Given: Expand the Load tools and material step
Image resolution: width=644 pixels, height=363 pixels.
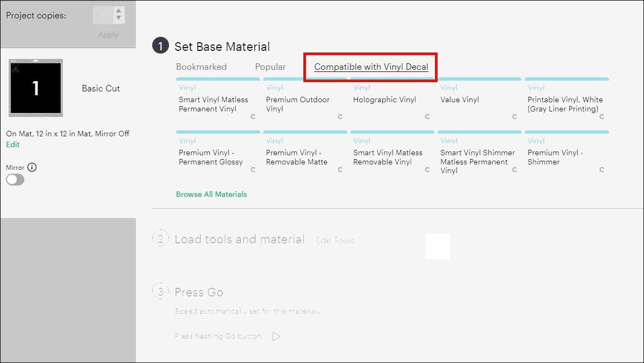Looking at the screenshot, I should coord(239,239).
